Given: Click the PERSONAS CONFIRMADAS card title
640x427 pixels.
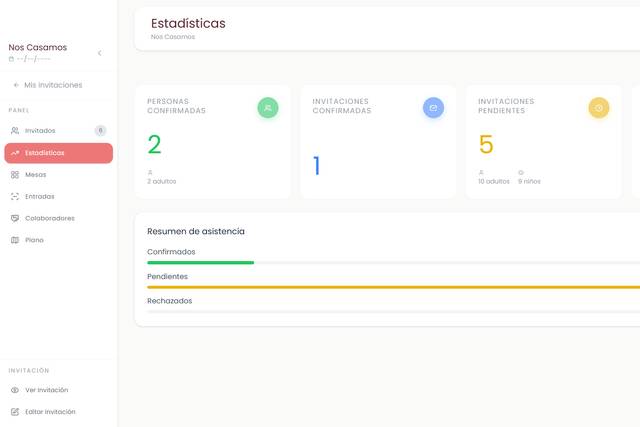Looking at the screenshot, I should pos(176,106).
